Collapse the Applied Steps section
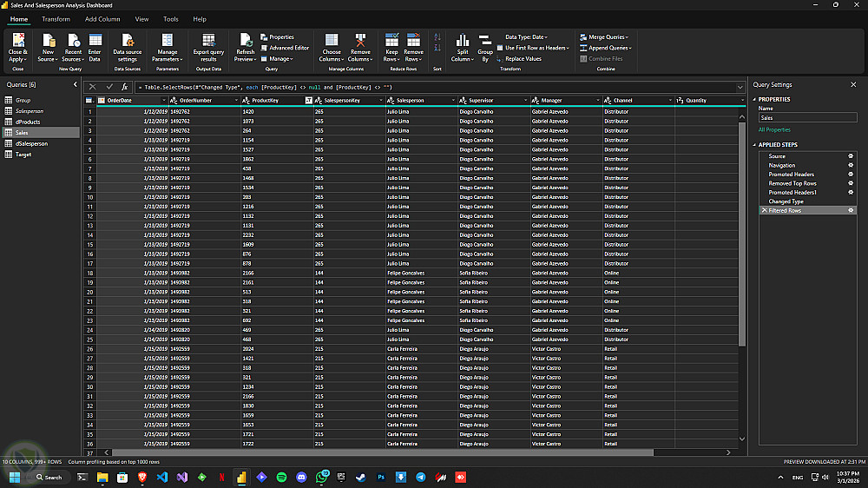 [753, 145]
